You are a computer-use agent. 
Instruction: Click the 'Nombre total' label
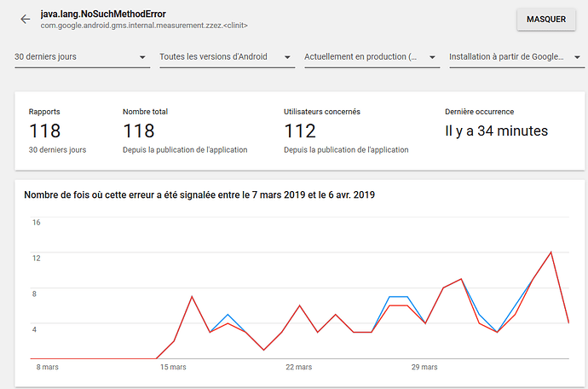tap(145, 112)
